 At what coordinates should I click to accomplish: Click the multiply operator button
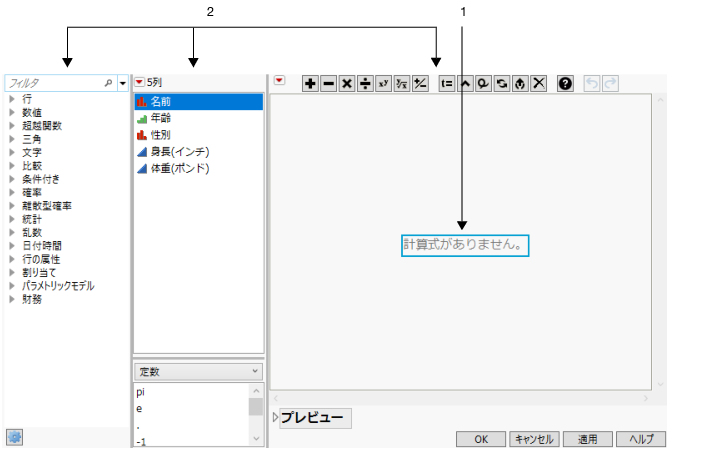coord(347,84)
